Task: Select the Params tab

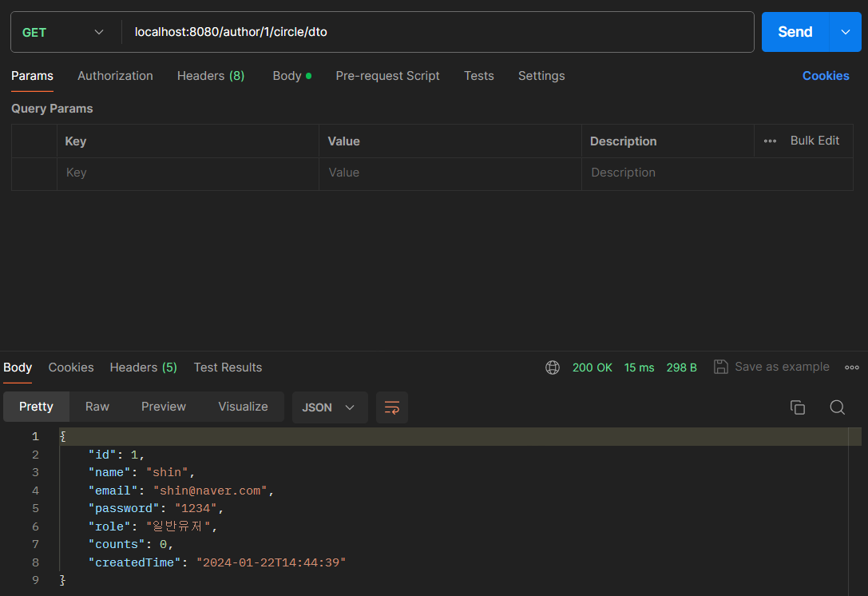Action: [32, 76]
